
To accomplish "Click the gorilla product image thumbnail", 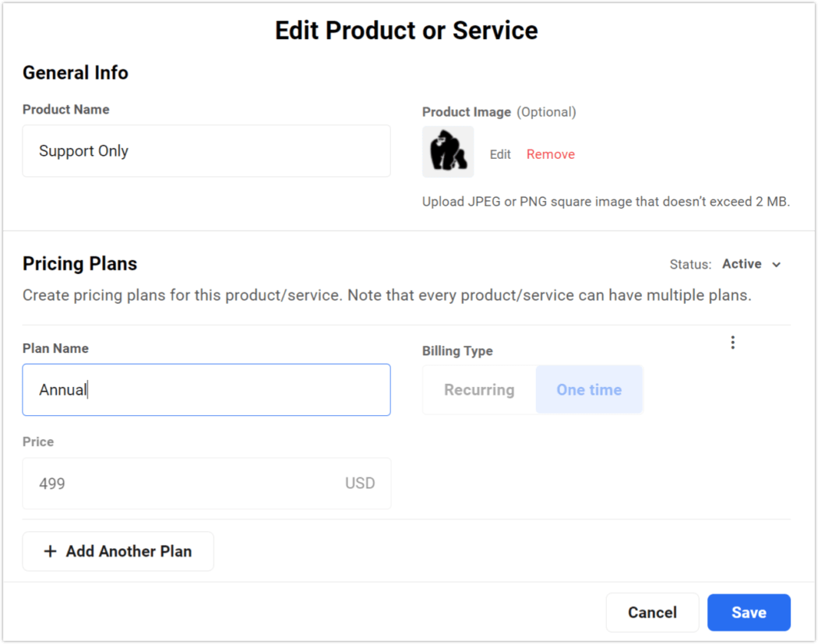I will (448, 153).
